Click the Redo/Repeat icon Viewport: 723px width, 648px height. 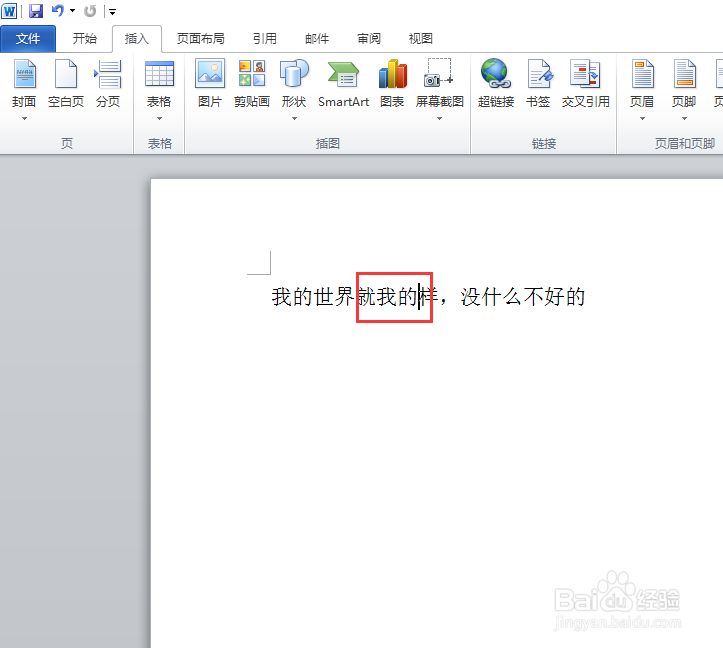(x=90, y=11)
